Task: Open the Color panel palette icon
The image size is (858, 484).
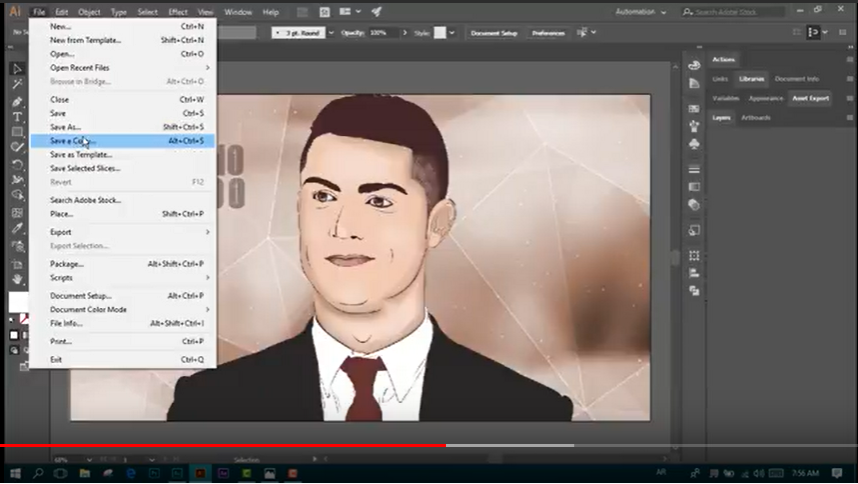Action: [694, 65]
